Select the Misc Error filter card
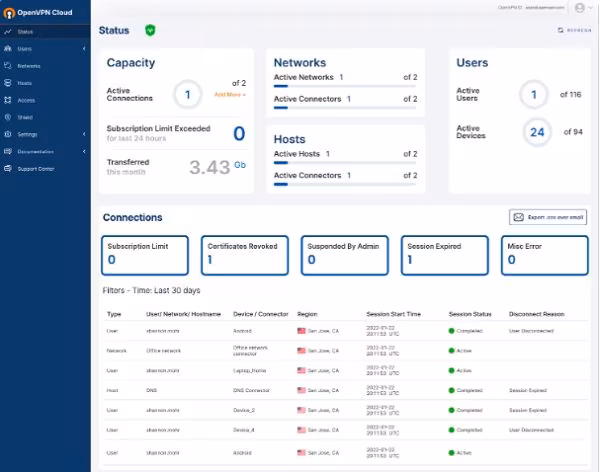Viewport: 600px width, 472px height. tap(545, 255)
